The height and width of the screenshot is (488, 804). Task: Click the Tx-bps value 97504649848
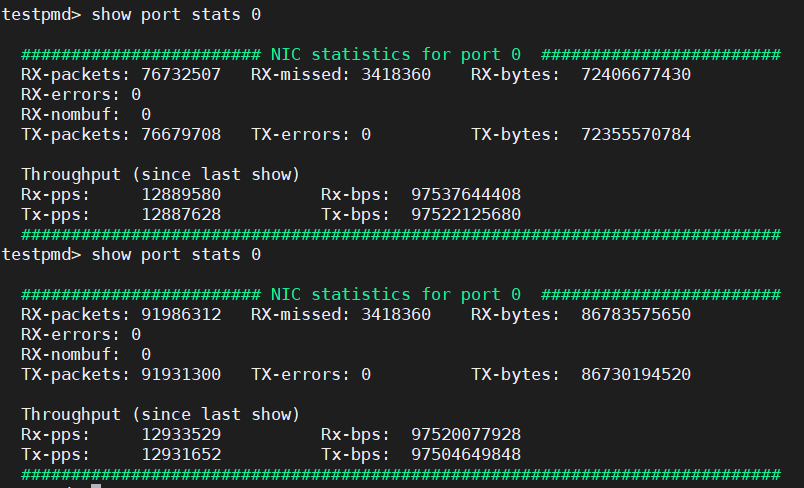point(465,454)
